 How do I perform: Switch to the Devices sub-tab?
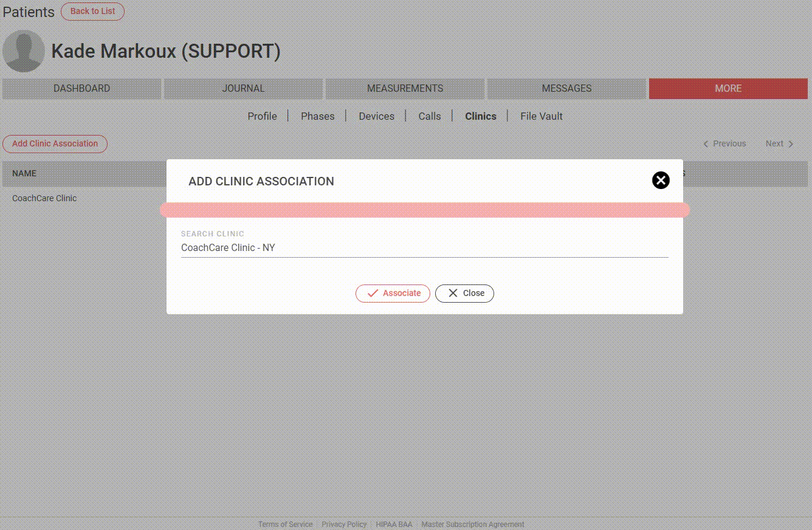376,116
